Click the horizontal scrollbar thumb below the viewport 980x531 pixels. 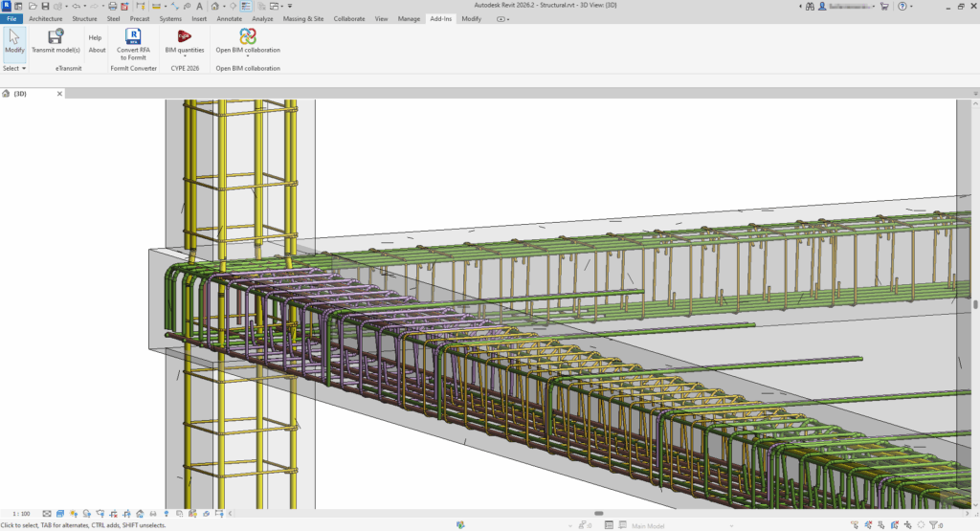click(x=599, y=514)
